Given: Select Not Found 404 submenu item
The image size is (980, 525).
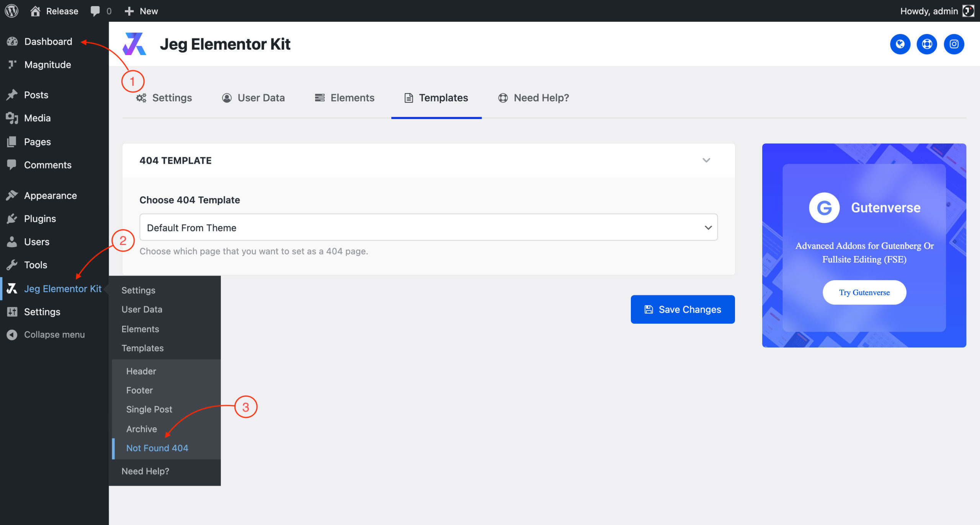Looking at the screenshot, I should [157, 448].
